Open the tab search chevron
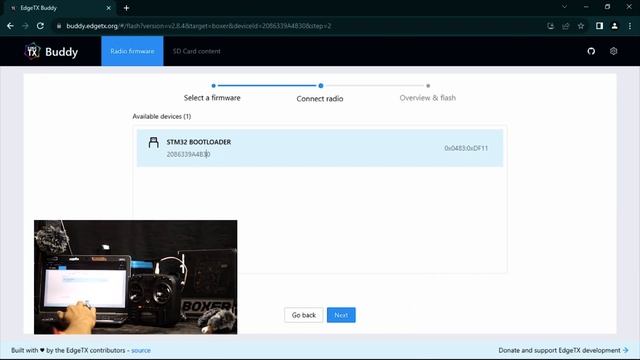 click(x=564, y=7)
